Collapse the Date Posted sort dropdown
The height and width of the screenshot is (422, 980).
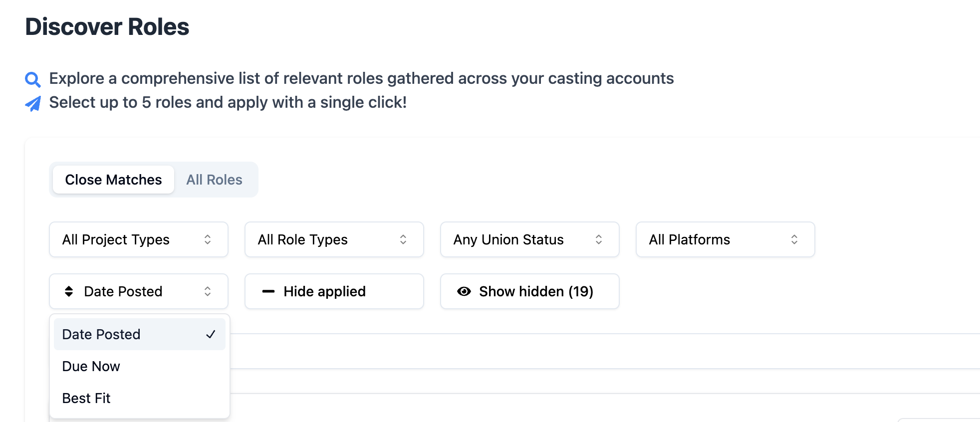(x=138, y=291)
